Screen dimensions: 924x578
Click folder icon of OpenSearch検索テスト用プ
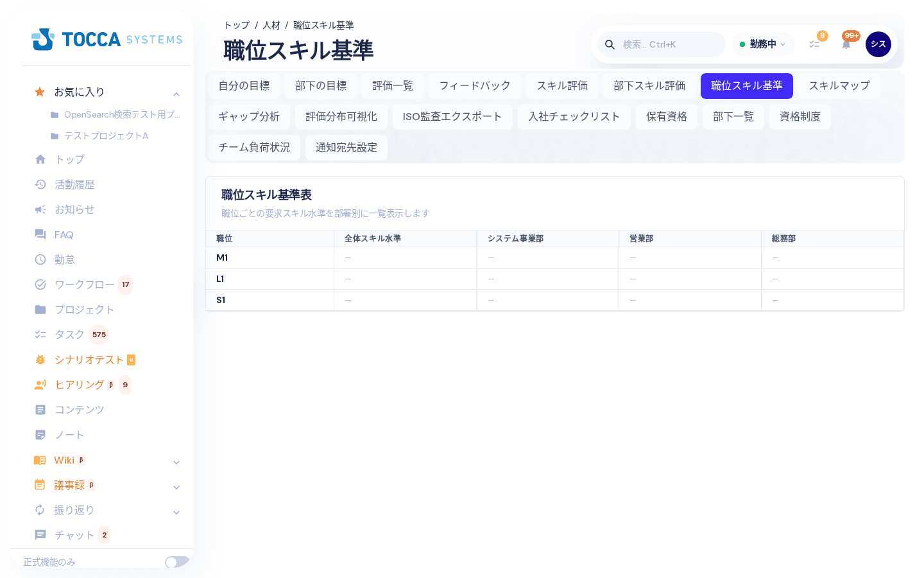coord(55,115)
